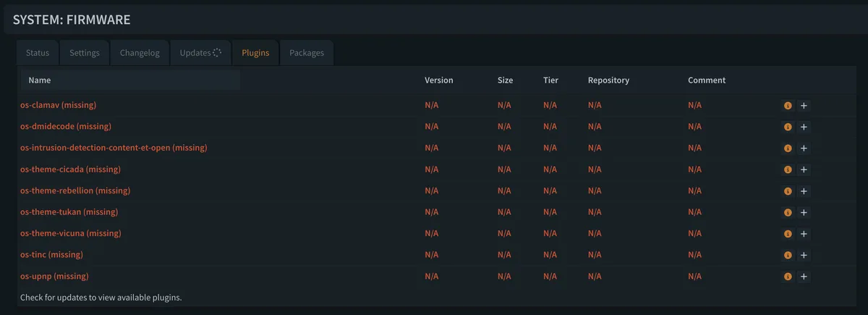Click the Name search field
The width and height of the screenshot is (868, 315).
[x=130, y=80]
